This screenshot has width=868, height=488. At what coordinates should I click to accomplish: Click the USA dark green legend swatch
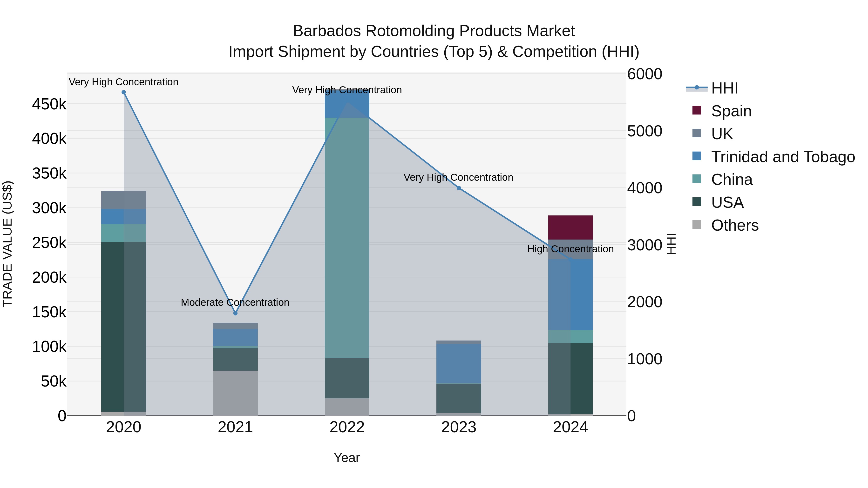pyautogui.click(x=697, y=202)
